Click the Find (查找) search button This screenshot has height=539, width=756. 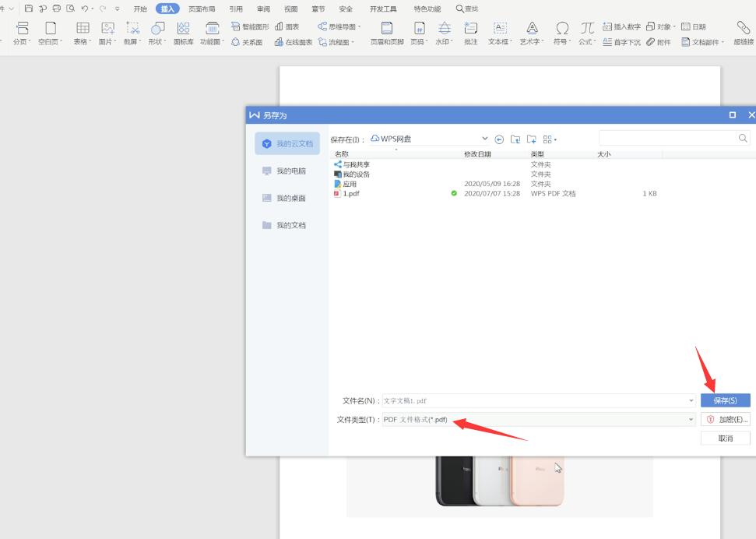466,9
